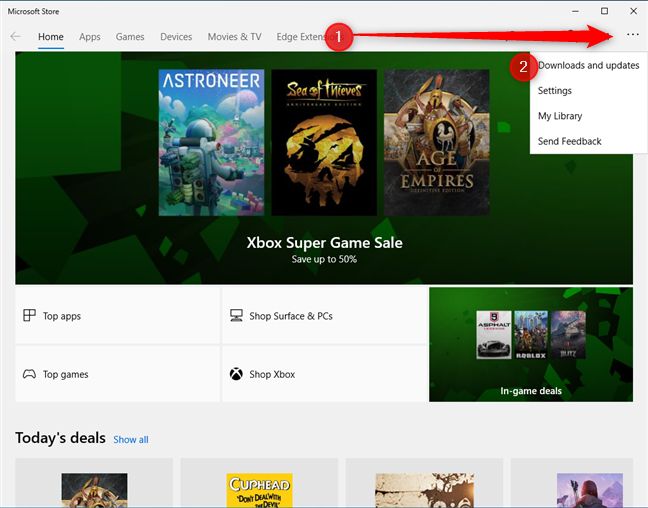
Task: Go back with the back arrow
Action: pos(15,36)
